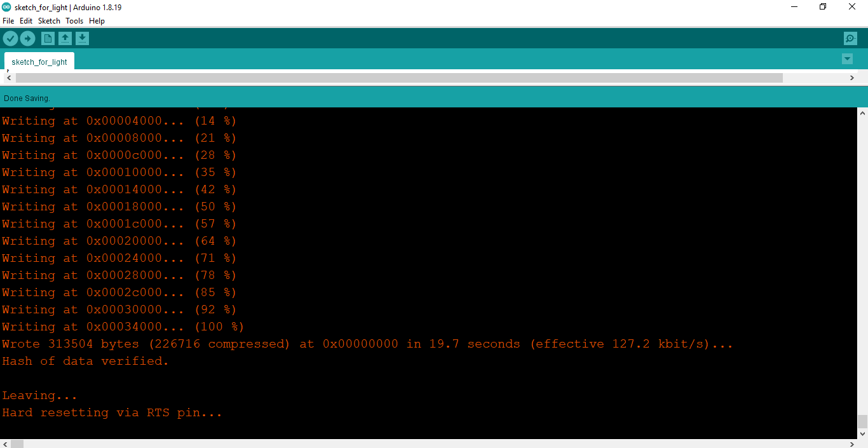Viewport: 868px width, 448px height.
Task: Click the upward scroll arrow on right scrollbar
Action: (x=864, y=112)
